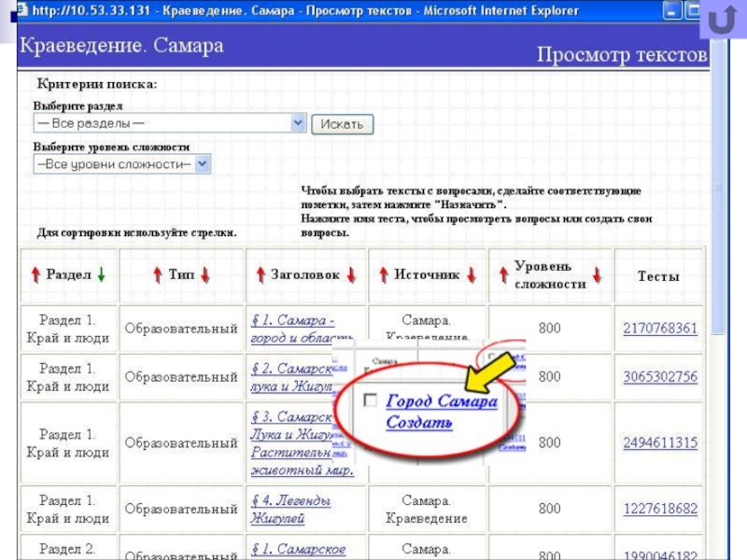Open the Город Самара link
This screenshot has width=747, height=560.
[x=441, y=401]
